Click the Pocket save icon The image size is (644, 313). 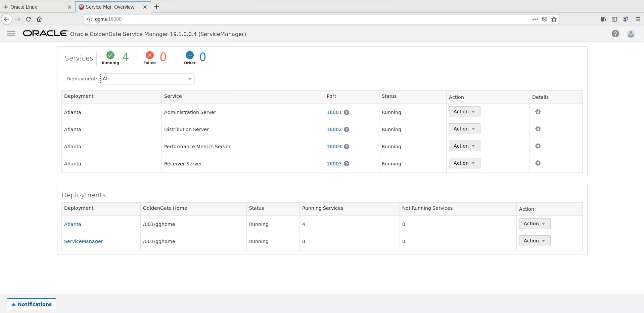tap(545, 19)
